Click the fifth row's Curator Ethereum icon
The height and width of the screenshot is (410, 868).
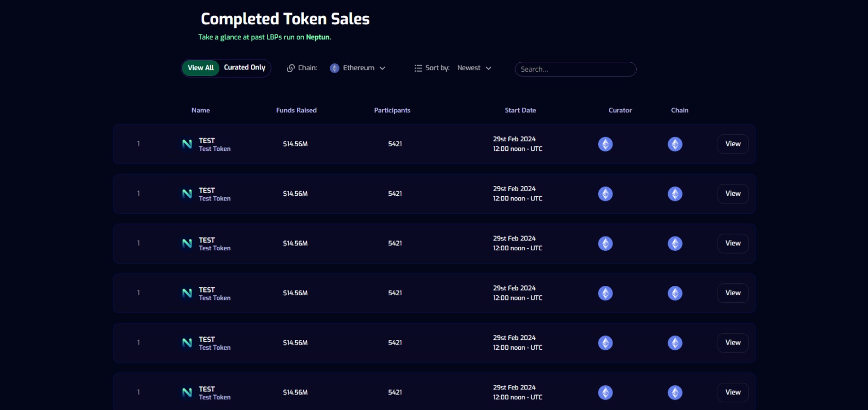click(x=605, y=343)
